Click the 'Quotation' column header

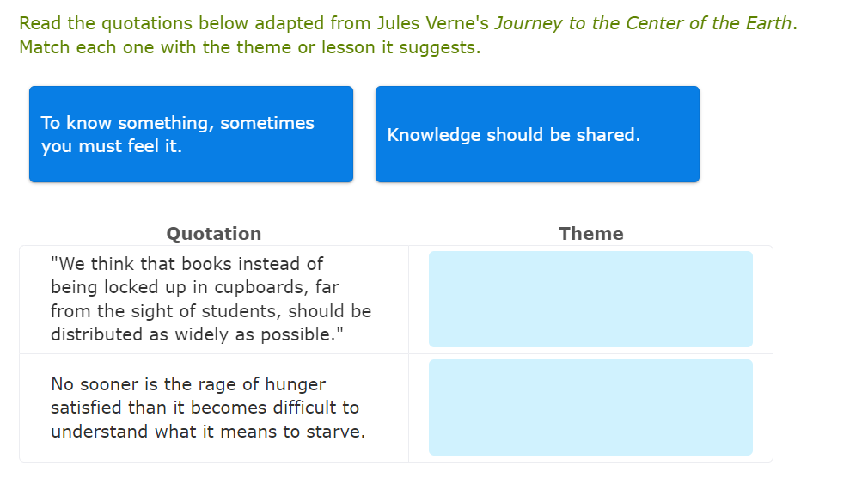click(x=213, y=234)
